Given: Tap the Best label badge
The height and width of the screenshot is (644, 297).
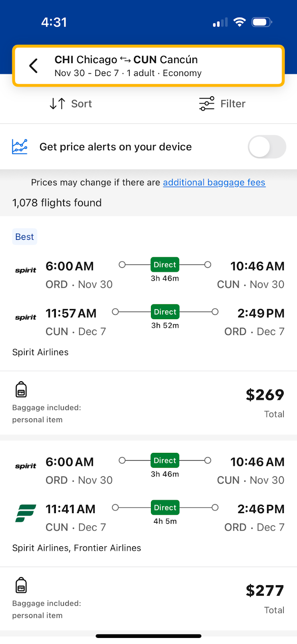Looking at the screenshot, I should point(25,237).
